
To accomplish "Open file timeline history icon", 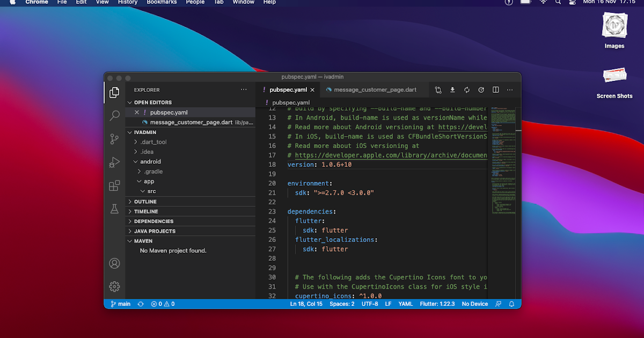I will tap(480, 90).
